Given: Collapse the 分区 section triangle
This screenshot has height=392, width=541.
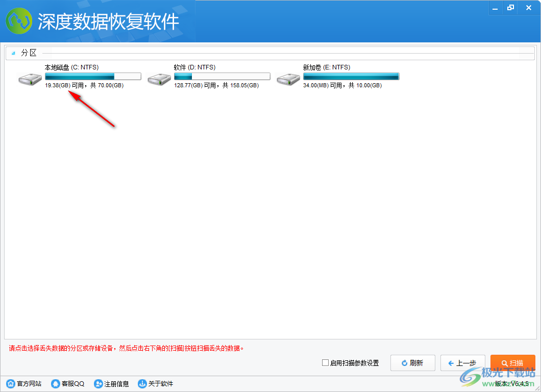Looking at the screenshot, I should coord(13,53).
